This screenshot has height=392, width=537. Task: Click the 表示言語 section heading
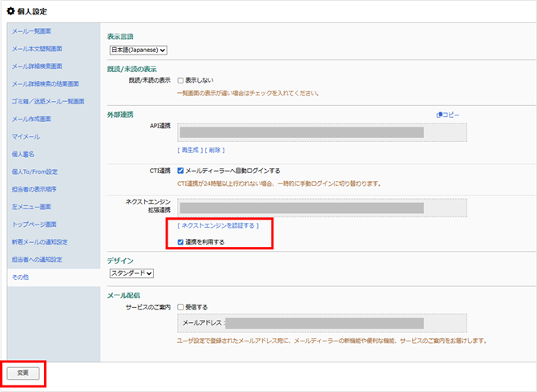(120, 37)
